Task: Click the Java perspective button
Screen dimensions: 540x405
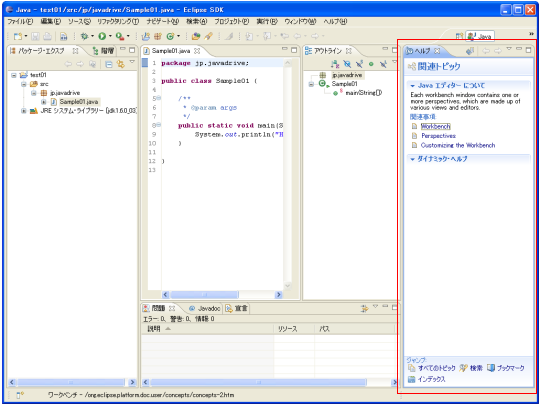Action: point(480,36)
